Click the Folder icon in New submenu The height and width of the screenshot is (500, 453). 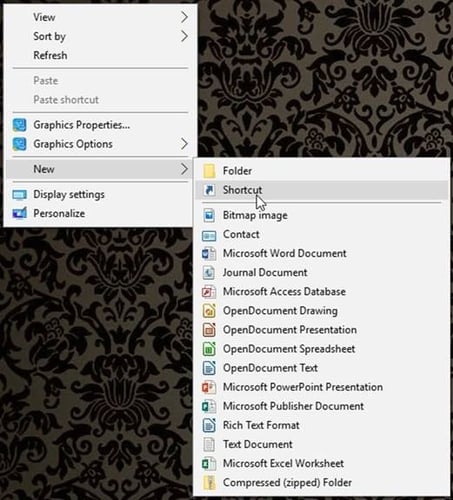(x=209, y=171)
